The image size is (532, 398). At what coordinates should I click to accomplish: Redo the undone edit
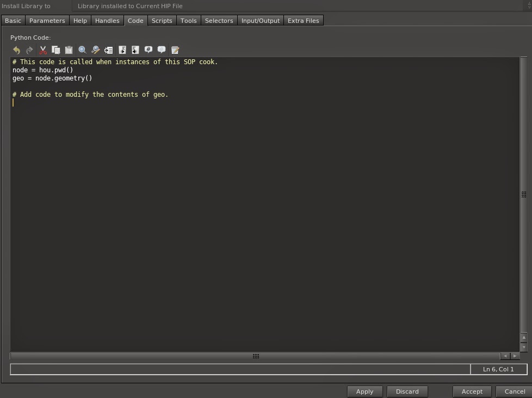pos(29,49)
